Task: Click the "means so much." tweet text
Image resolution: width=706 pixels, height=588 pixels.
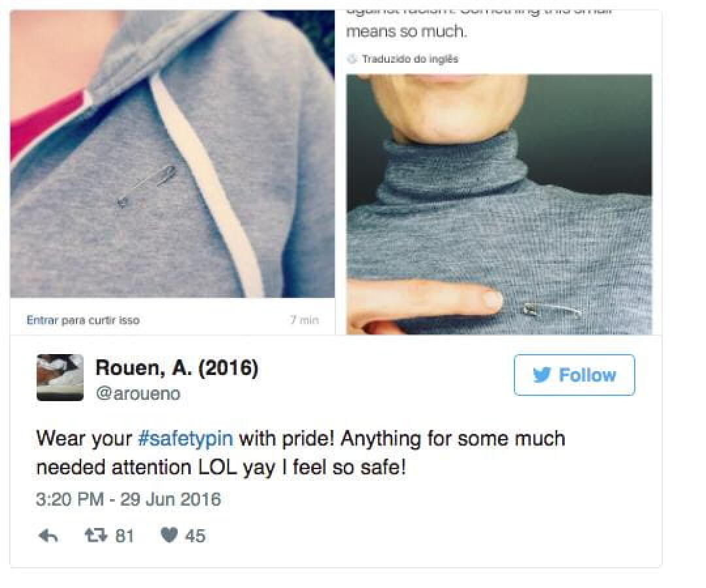Action: click(406, 31)
